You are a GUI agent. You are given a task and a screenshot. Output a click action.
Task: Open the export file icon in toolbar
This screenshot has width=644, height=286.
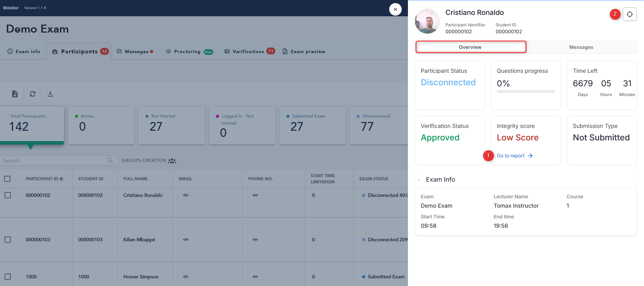click(x=15, y=94)
